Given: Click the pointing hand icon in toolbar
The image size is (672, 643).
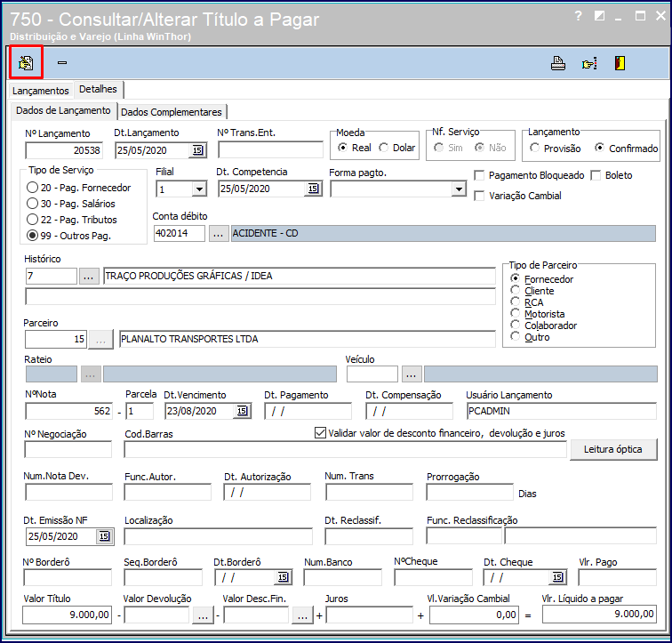Looking at the screenshot, I should (x=589, y=63).
